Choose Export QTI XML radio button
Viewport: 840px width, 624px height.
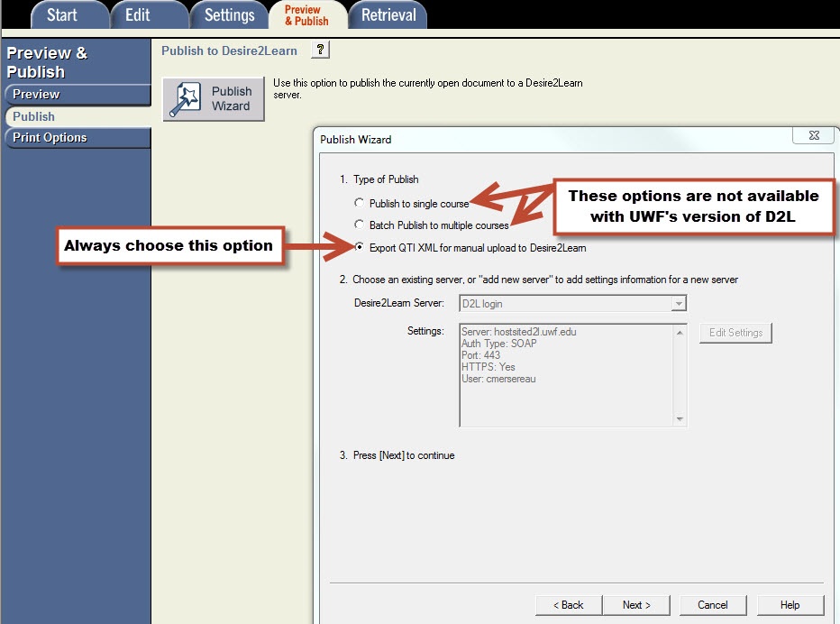coord(361,247)
